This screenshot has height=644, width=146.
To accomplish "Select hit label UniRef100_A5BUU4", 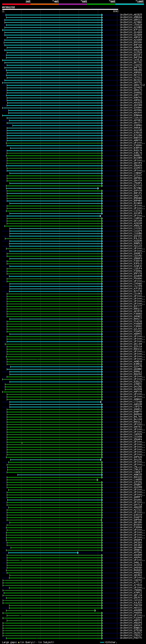I will click(x=131, y=17).
